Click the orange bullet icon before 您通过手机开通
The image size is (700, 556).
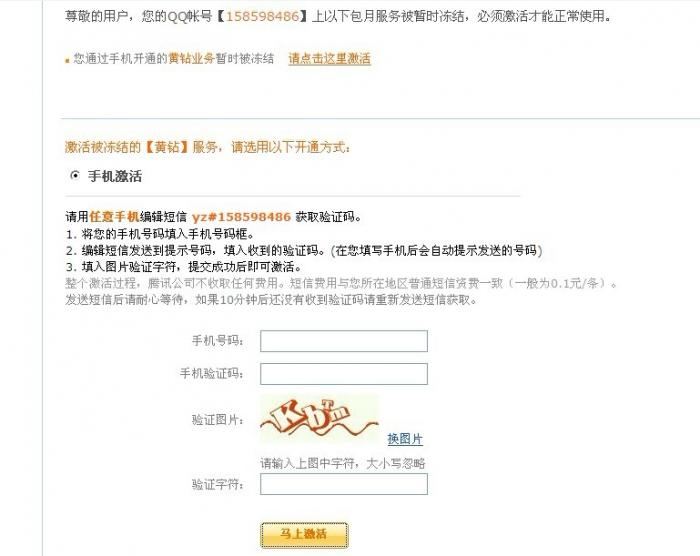67,60
